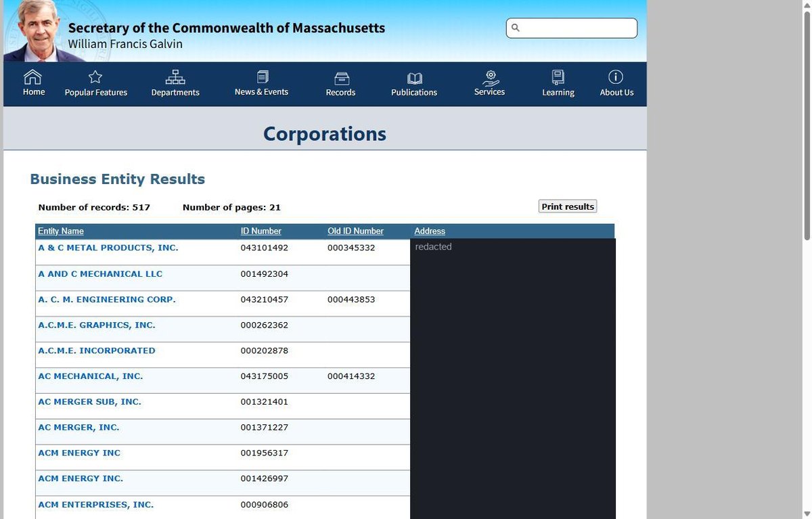Open AC MECHANICAL, INC. entity

[x=91, y=376]
